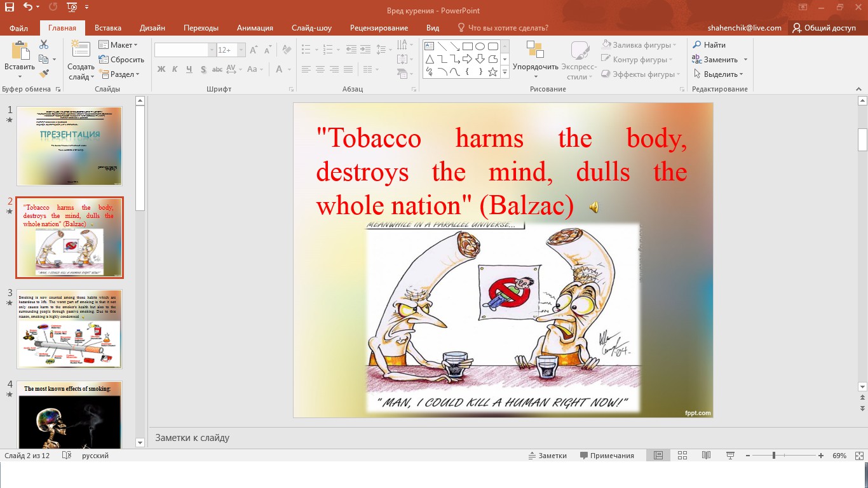Toggle the Заметки notes pane in status bar
This screenshot has width=868, height=488.
click(548, 456)
